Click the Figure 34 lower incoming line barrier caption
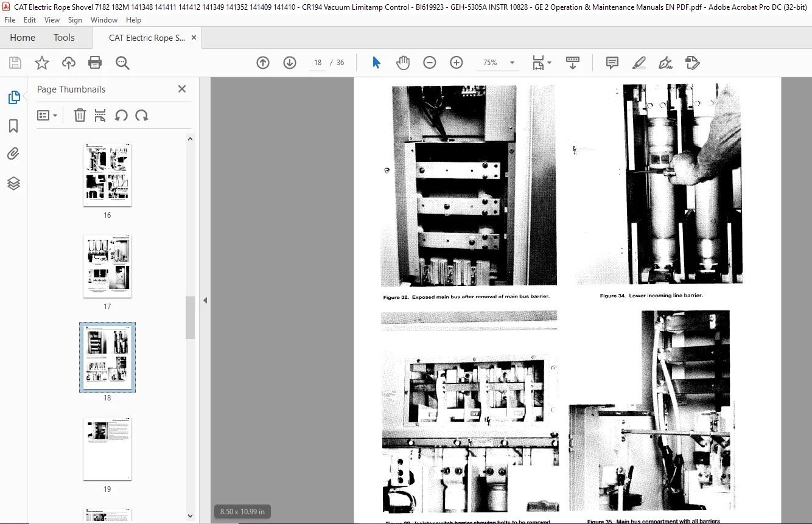This screenshot has width=812, height=524. point(651,296)
